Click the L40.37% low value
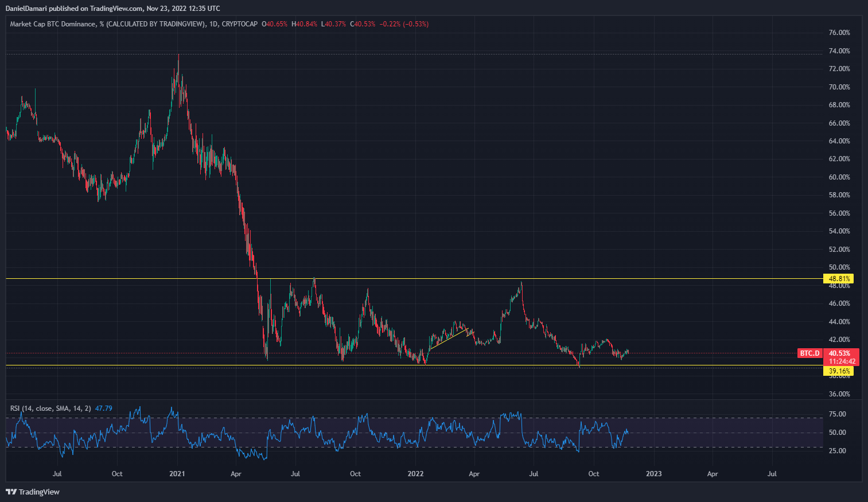 coord(333,24)
